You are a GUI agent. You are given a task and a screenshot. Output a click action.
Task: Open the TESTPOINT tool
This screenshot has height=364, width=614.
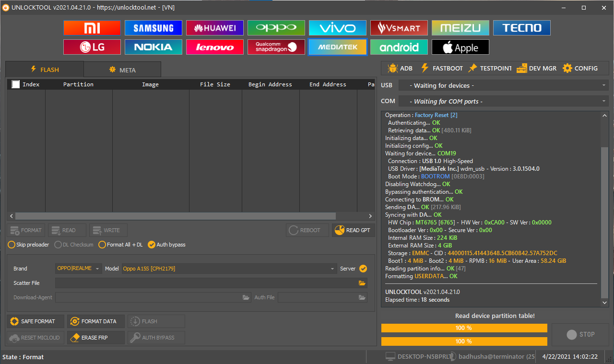pos(490,68)
